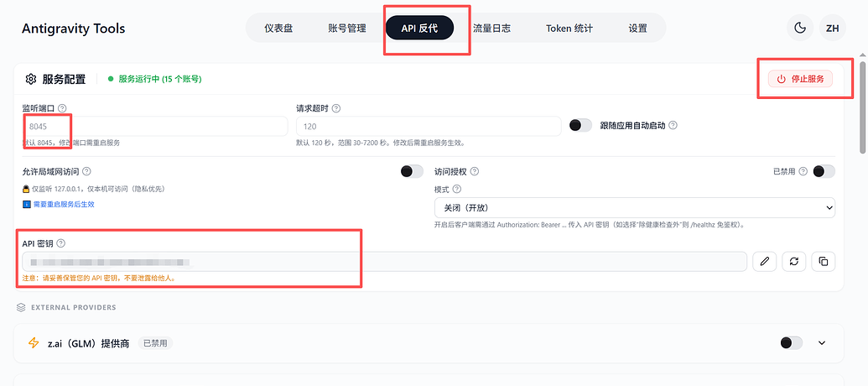Enable auto-start with application toggle
This screenshot has width=868, height=386.
coord(580,125)
